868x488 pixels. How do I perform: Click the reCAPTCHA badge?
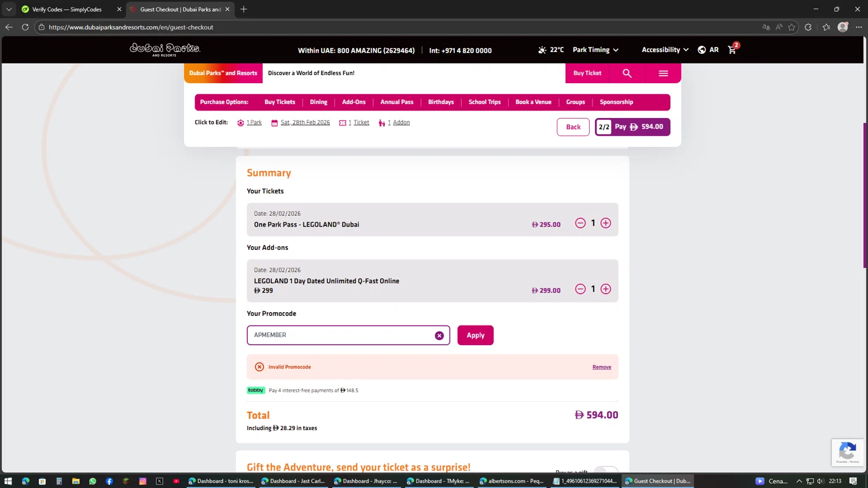tap(848, 452)
